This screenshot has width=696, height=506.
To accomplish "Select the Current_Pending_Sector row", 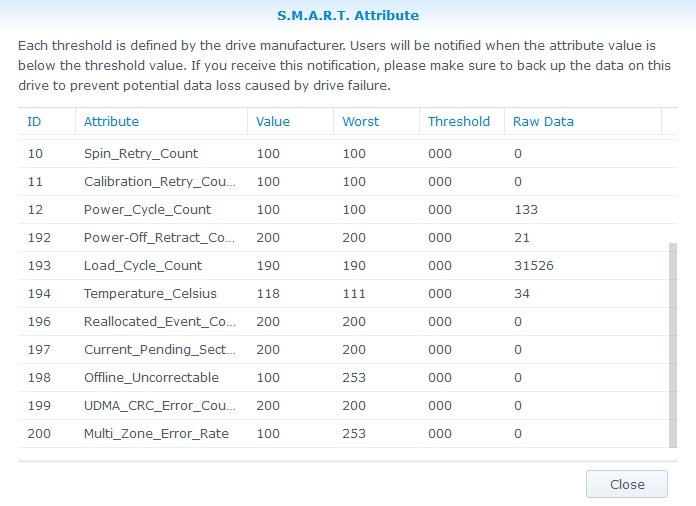I will [x=159, y=350].
